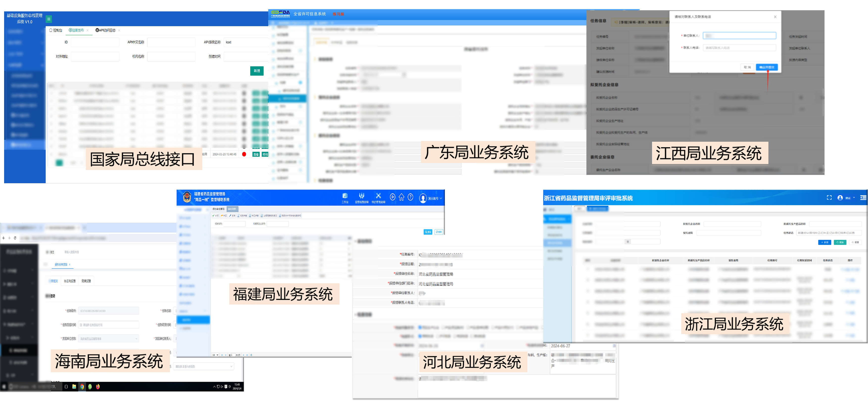Click the API系统名称 field containing ksxt
Image resolution: width=868 pixels, height=401 pixels.
[x=246, y=42]
